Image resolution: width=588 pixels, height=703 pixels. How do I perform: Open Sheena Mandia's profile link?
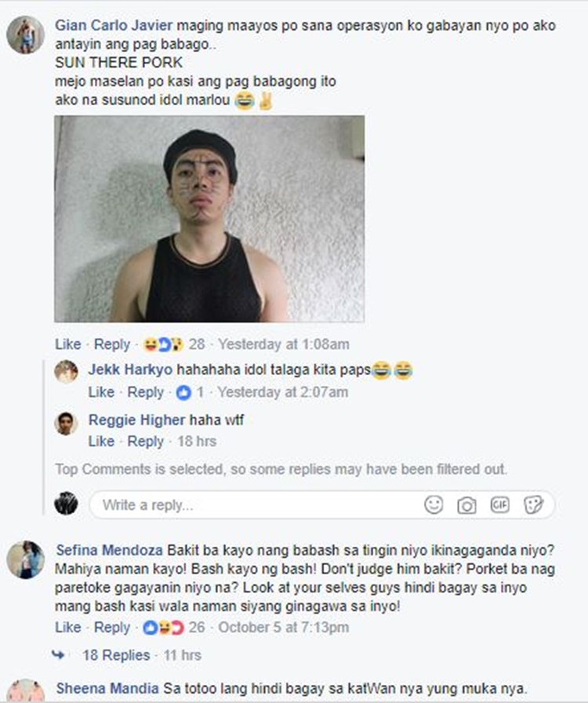107,688
